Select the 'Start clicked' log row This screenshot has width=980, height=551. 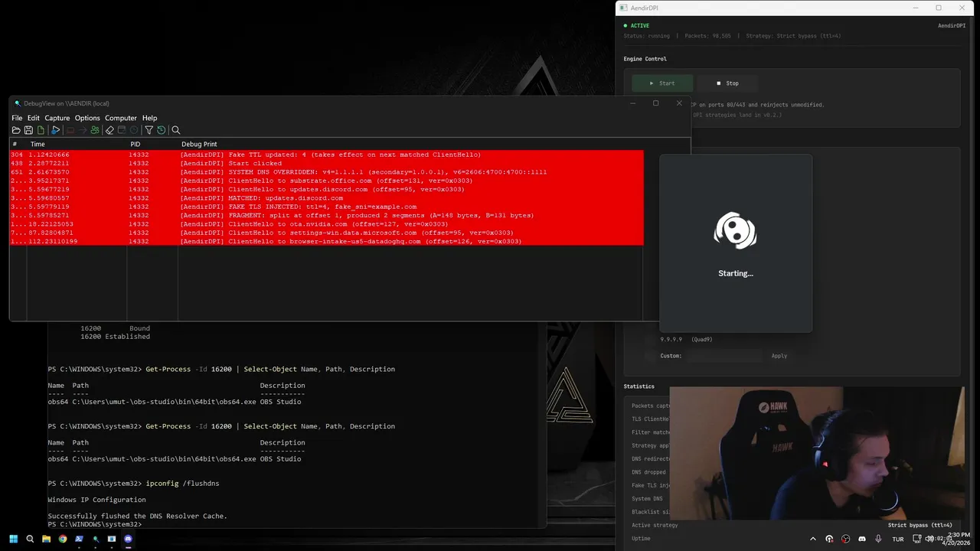[327, 163]
